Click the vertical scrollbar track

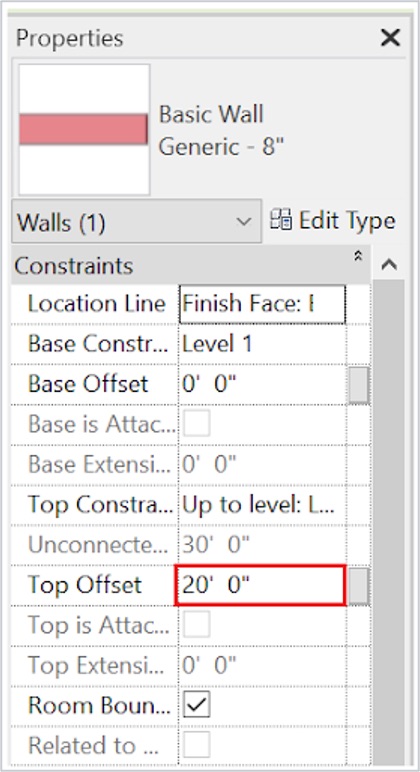coord(389,517)
